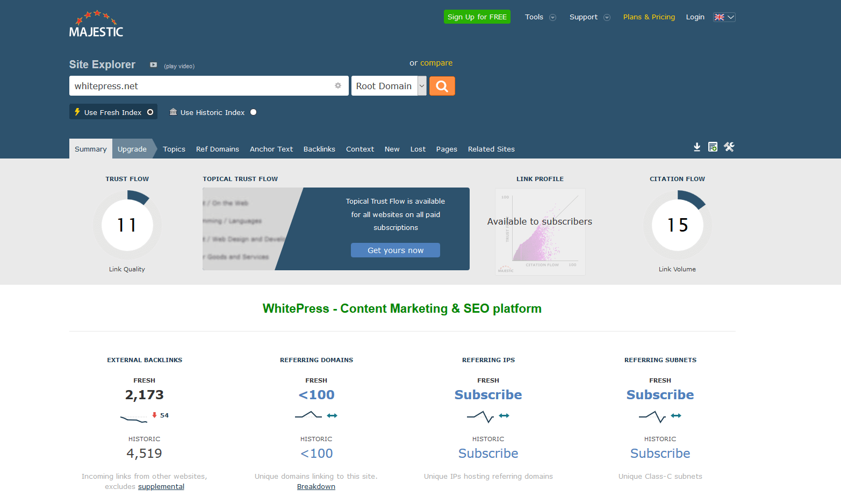Viewport: 841px width, 504px height.
Task: Open the Root Domain dropdown
Action: 389,86
